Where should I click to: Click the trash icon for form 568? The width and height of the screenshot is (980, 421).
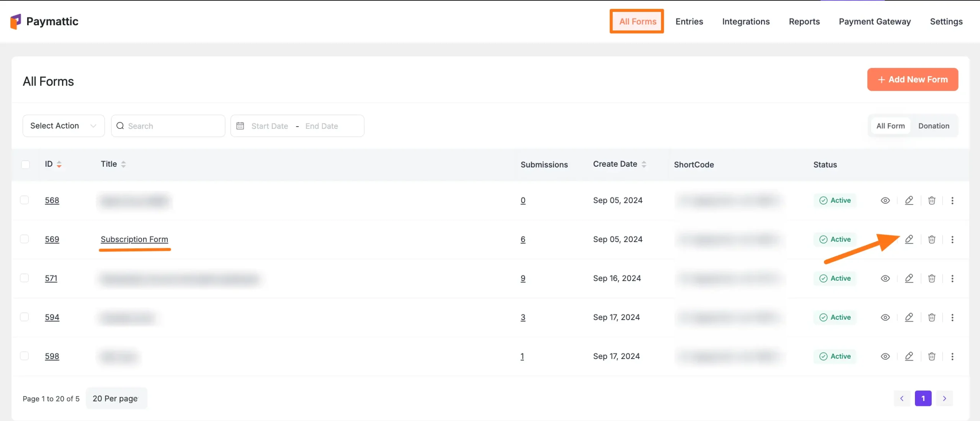[932, 200]
